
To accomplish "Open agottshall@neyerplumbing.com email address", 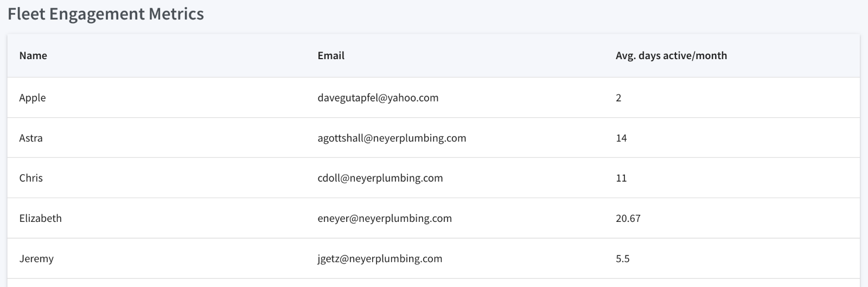I will click(x=392, y=138).
